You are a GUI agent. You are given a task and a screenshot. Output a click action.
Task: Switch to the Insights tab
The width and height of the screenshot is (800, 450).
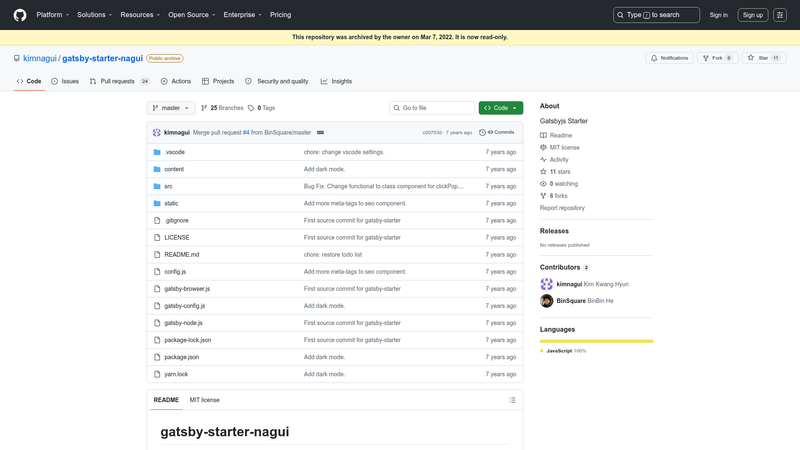pyautogui.click(x=336, y=81)
